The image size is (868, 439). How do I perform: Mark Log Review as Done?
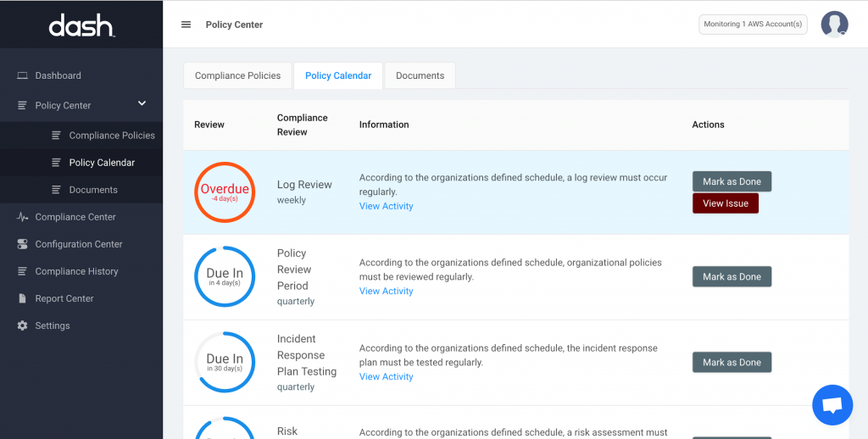tap(732, 181)
